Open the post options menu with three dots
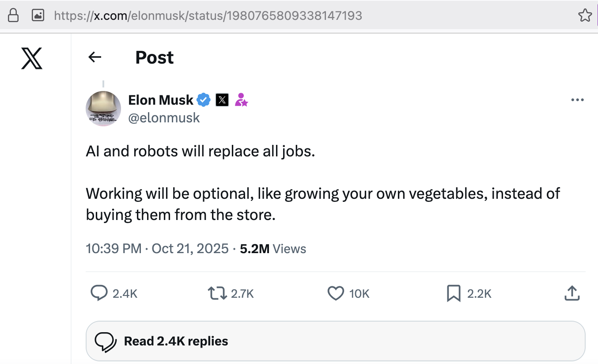This screenshot has width=598, height=364. [x=577, y=100]
